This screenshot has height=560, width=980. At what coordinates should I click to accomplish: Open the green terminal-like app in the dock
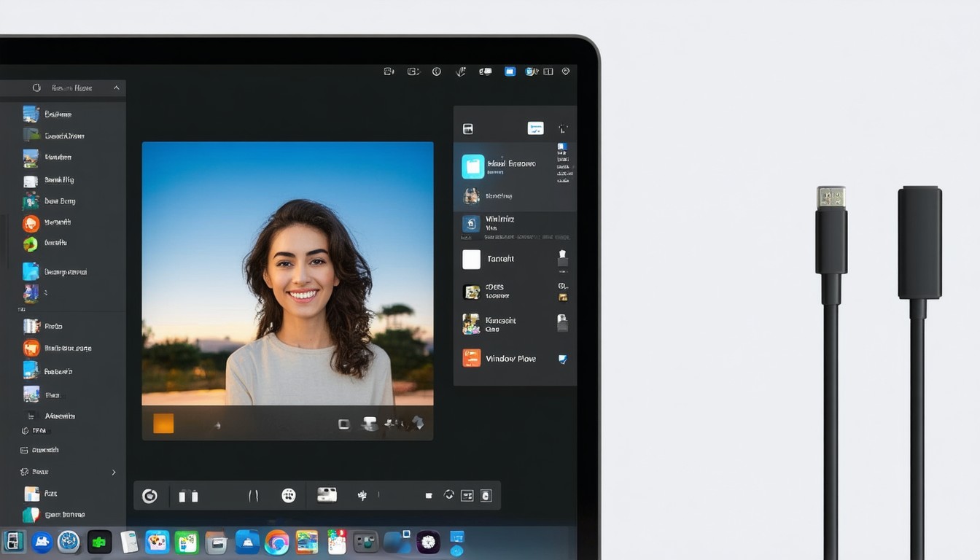(x=99, y=542)
